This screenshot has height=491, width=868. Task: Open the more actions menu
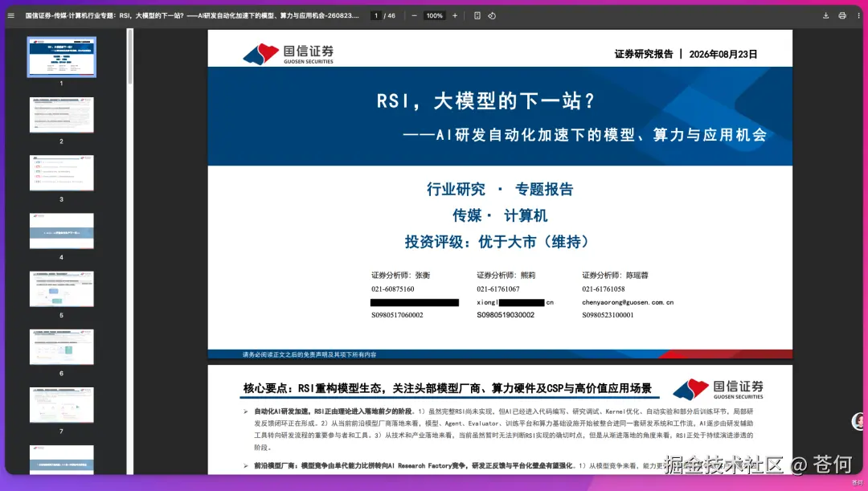pyautogui.click(x=858, y=15)
